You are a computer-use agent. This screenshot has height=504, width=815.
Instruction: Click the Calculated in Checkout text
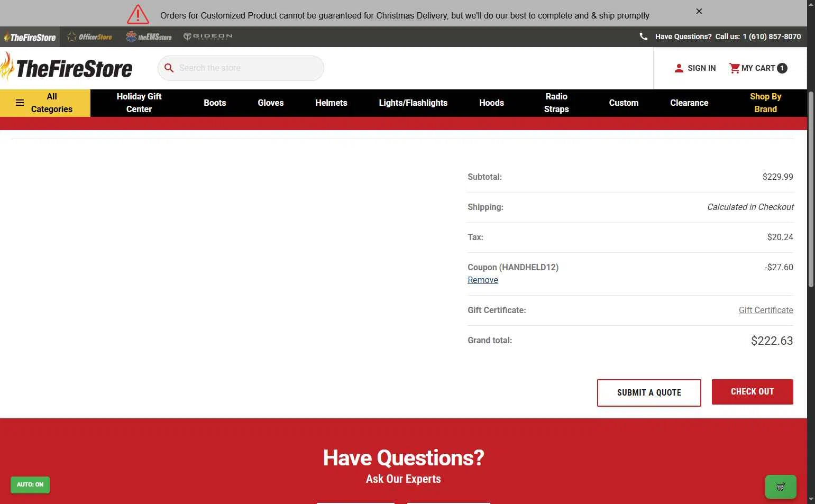click(x=750, y=207)
